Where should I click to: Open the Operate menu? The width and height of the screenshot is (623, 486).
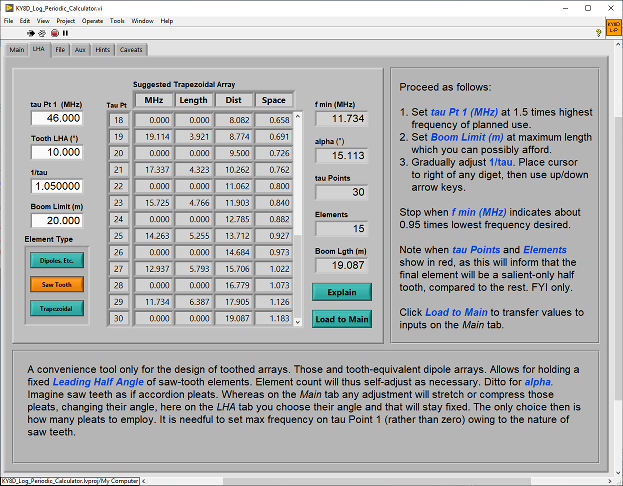click(x=92, y=21)
